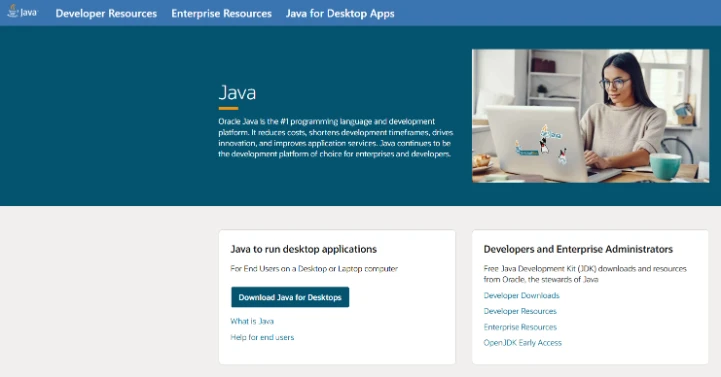Open Help for end users link
The height and width of the screenshot is (377, 721).
262,337
